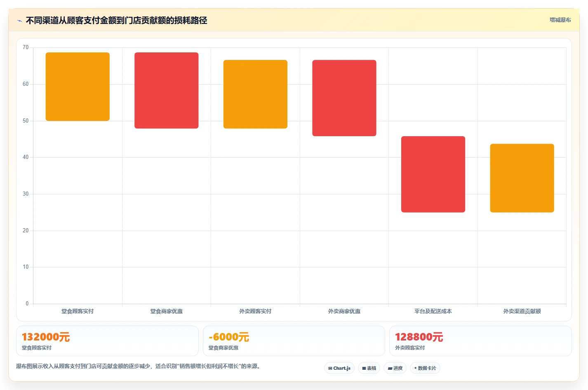588x390 pixels.
Task: Click the x-axis label 外卖顾客实付
Action: (255, 311)
